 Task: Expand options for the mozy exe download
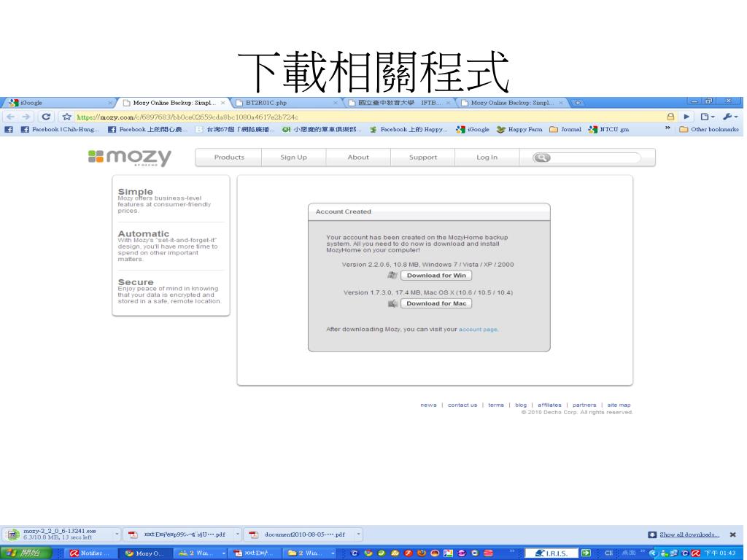pyautogui.click(x=117, y=534)
